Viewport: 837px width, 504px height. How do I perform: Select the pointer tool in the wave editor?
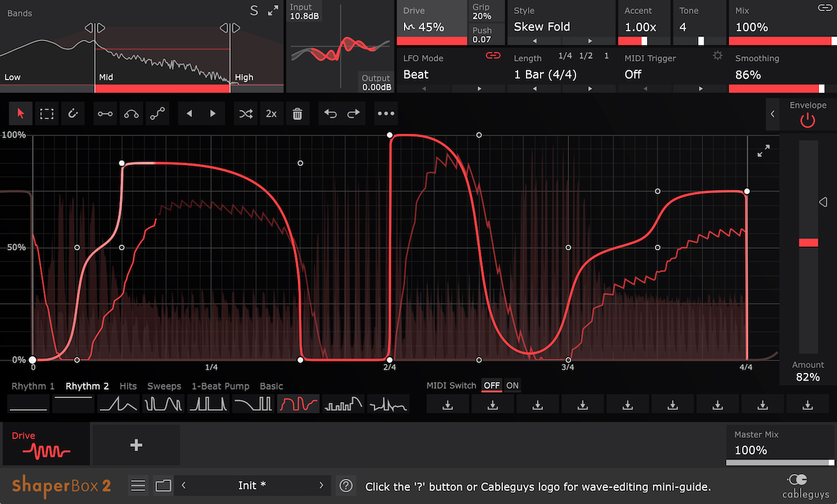20,113
